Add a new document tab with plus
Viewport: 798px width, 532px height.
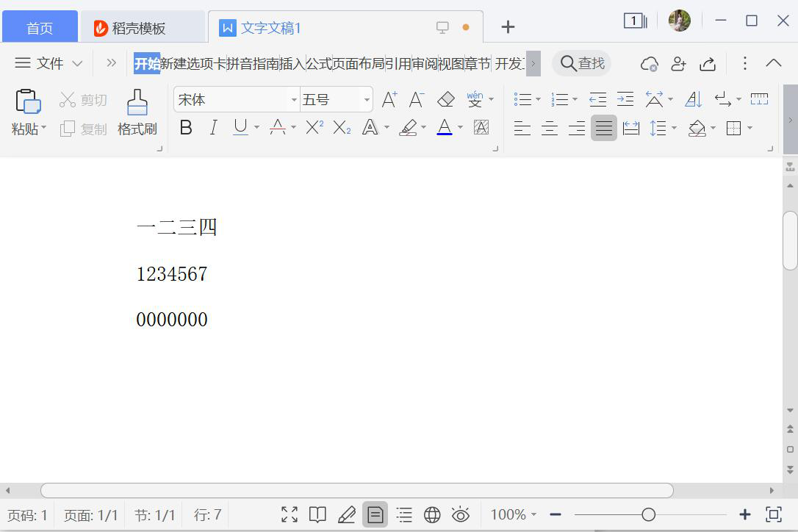point(508,27)
